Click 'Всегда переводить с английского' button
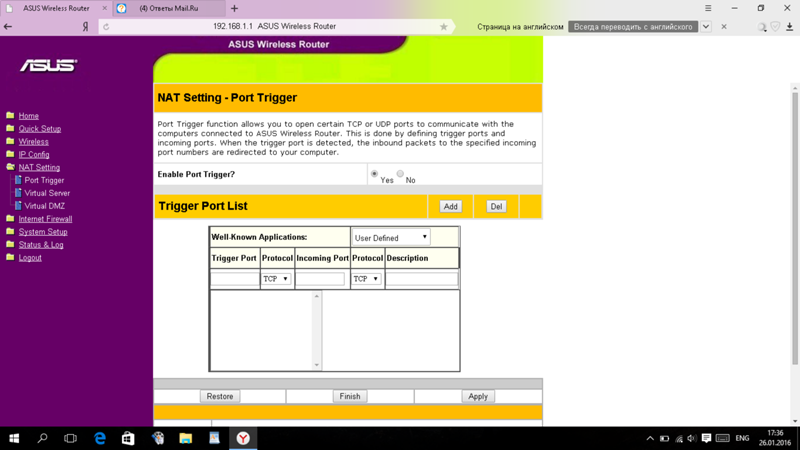 (x=633, y=27)
